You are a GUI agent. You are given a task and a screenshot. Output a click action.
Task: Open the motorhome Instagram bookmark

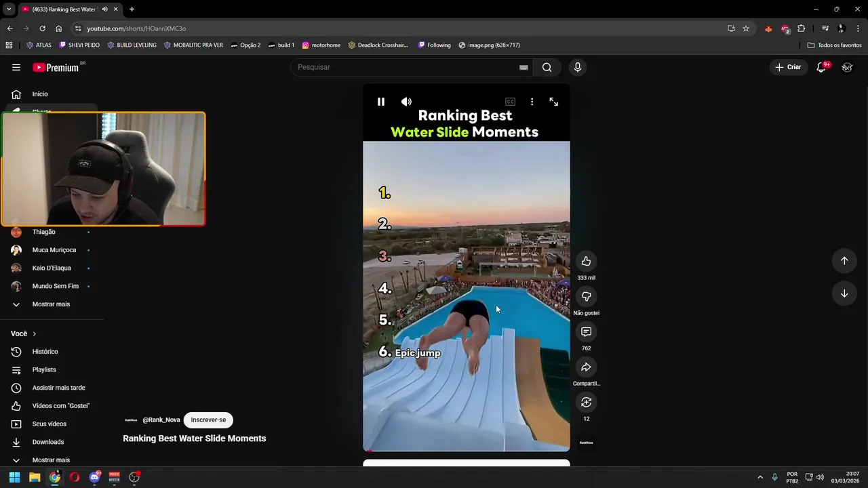[x=321, y=45]
